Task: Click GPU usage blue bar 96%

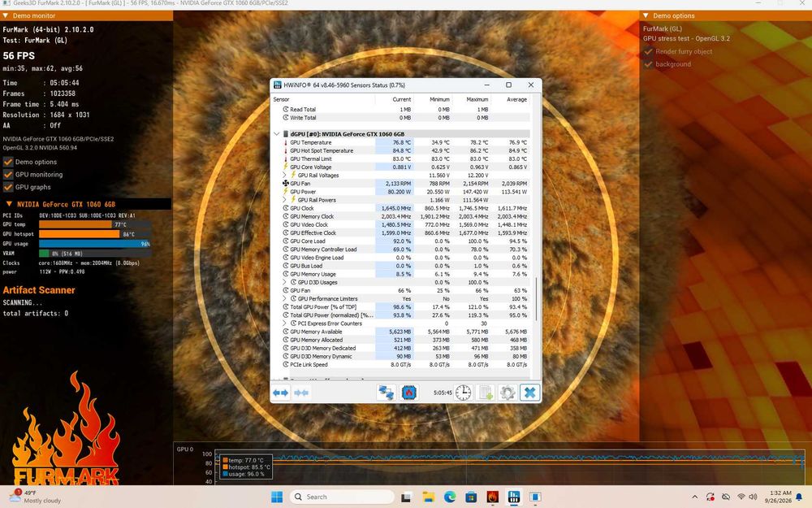Action: pos(94,244)
